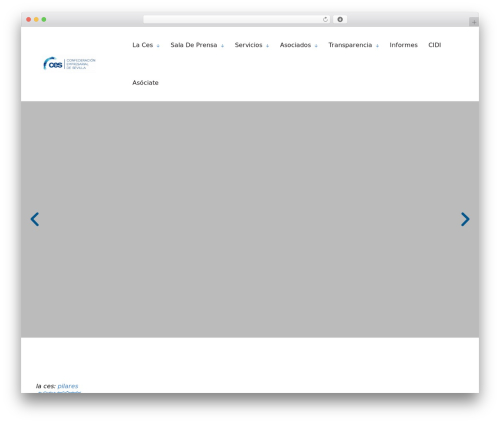Open the Asociados menu item

point(295,45)
